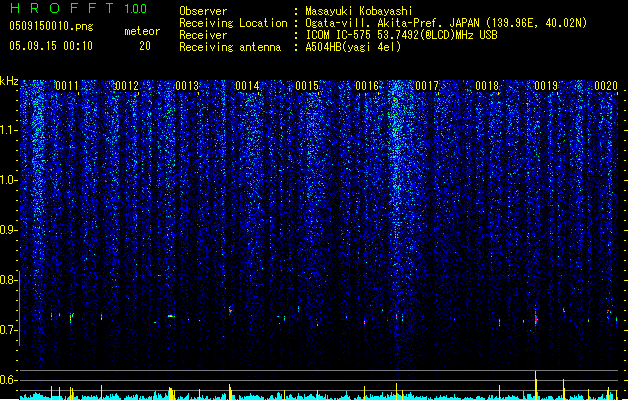The image size is (629, 400).
Task: Click the 'meteor' label
Action: pyautogui.click(x=142, y=31)
